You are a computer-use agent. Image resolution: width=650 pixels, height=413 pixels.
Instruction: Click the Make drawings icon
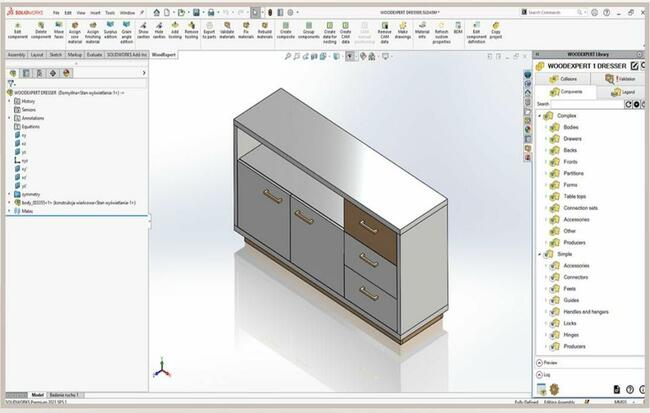pos(403,31)
